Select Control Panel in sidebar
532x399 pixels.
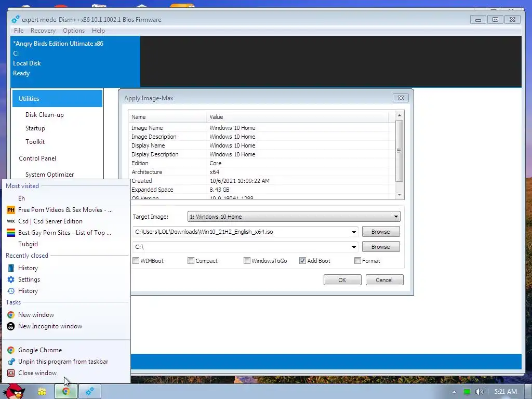pyautogui.click(x=37, y=158)
